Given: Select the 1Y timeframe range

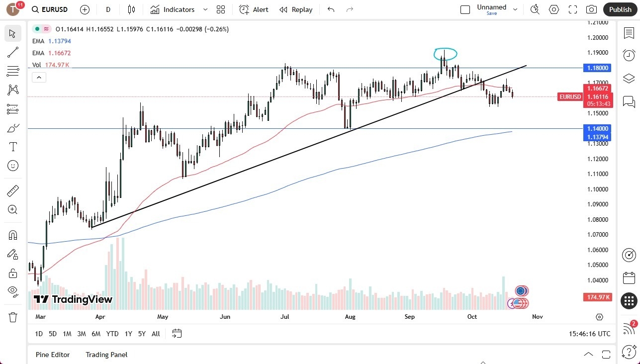Looking at the screenshot, I should coord(128,334).
